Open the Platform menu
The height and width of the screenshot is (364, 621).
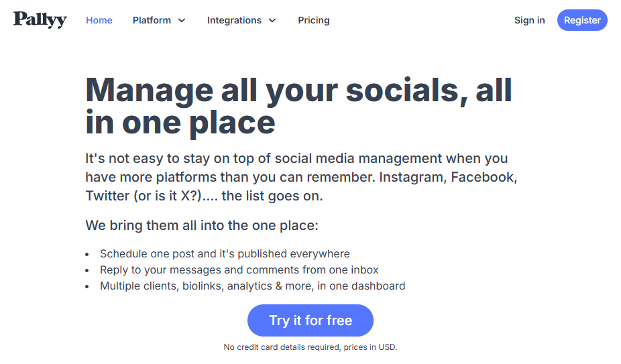pos(159,20)
